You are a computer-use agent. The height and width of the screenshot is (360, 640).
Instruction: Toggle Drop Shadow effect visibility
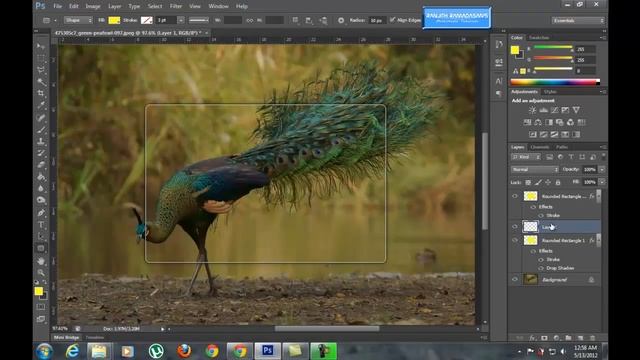pyautogui.click(x=541, y=268)
